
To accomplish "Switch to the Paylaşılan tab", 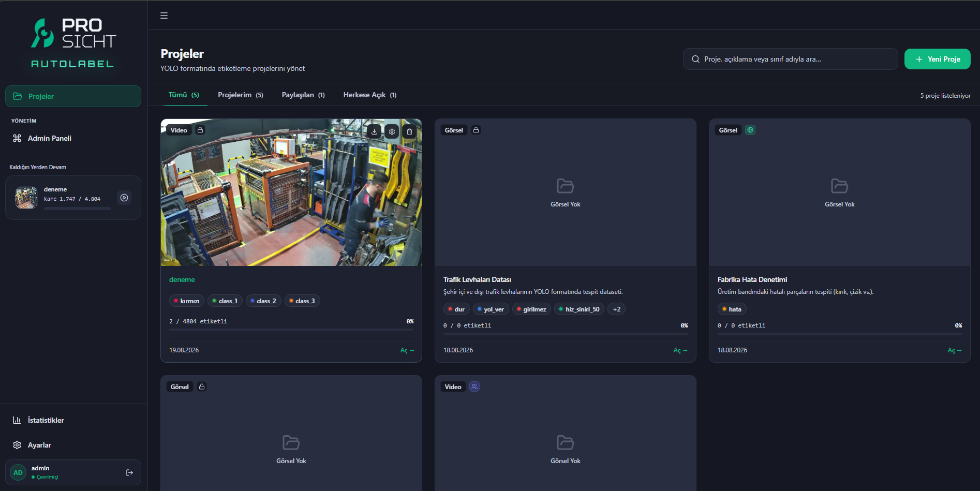I will pos(303,95).
